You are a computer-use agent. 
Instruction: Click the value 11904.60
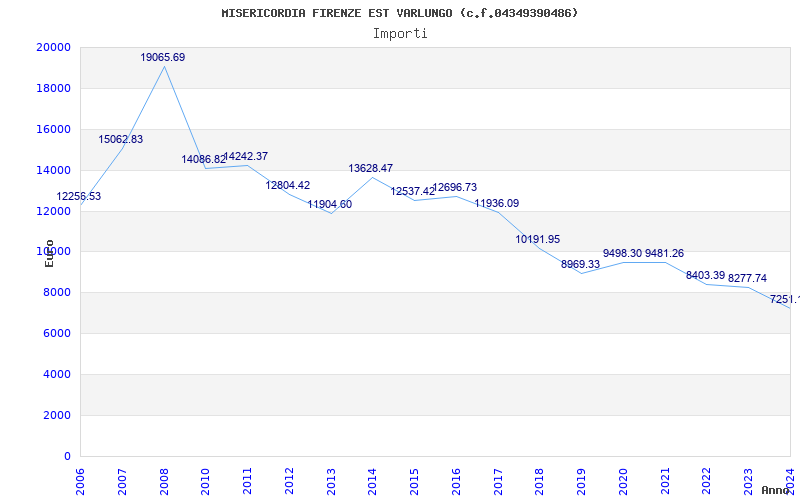tap(330, 205)
